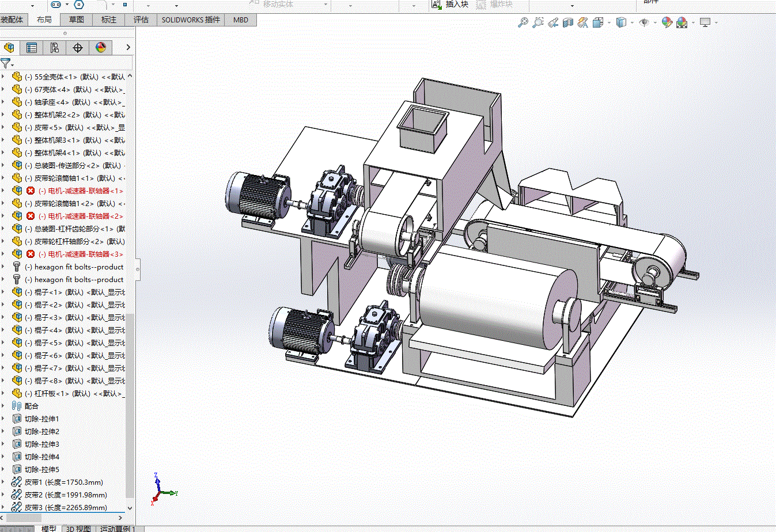Click the Zoom to Fit icon
Viewport: 776px width, 532px height.
point(523,22)
